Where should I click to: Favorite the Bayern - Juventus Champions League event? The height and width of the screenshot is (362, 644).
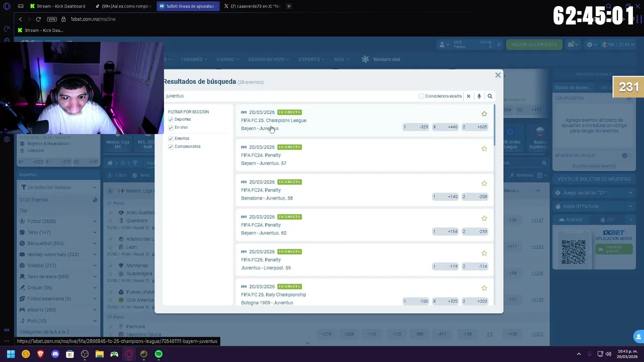(x=484, y=114)
